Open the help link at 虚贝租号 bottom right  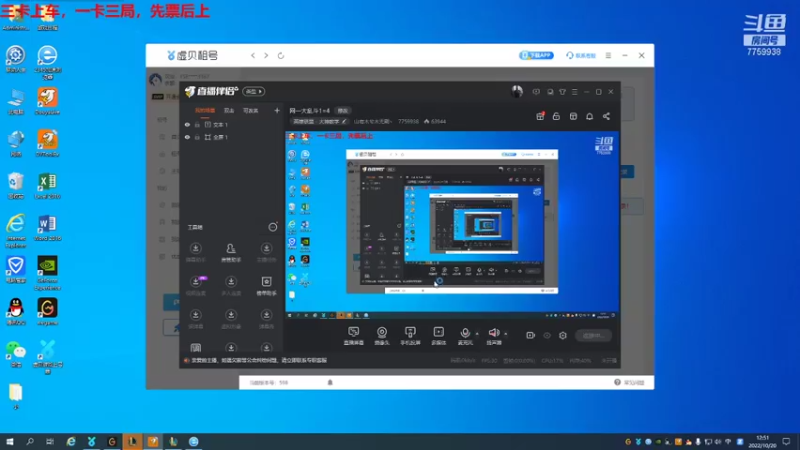click(630, 382)
